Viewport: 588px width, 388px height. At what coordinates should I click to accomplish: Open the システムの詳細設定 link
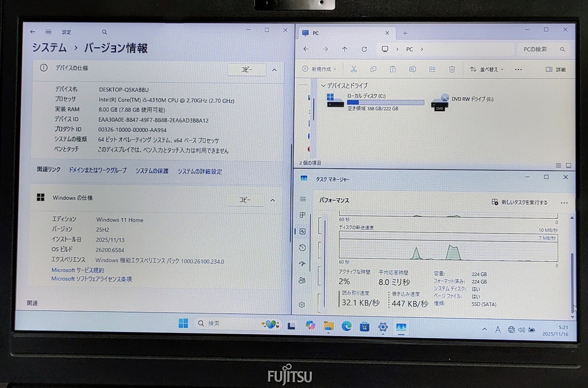point(199,171)
